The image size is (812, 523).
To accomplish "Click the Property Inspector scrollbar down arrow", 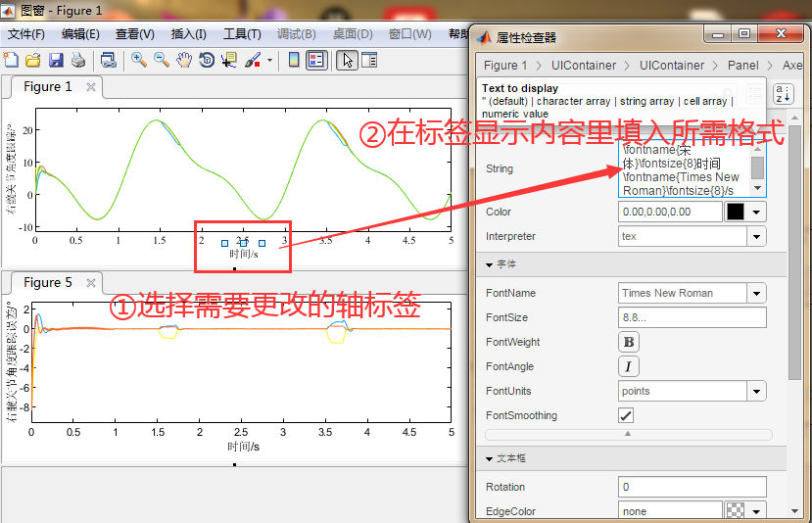I will [x=795, y=511].
